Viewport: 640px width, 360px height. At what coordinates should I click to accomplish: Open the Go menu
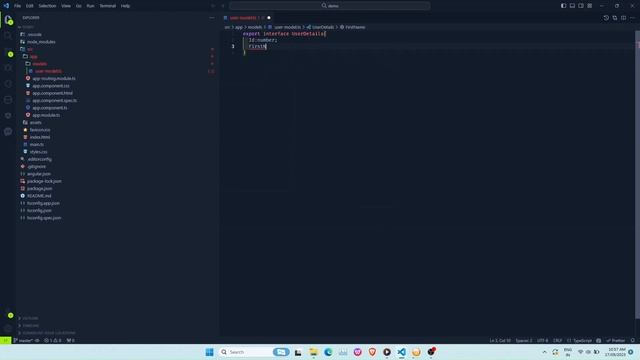pyautogui.click(x=78, y=6)
